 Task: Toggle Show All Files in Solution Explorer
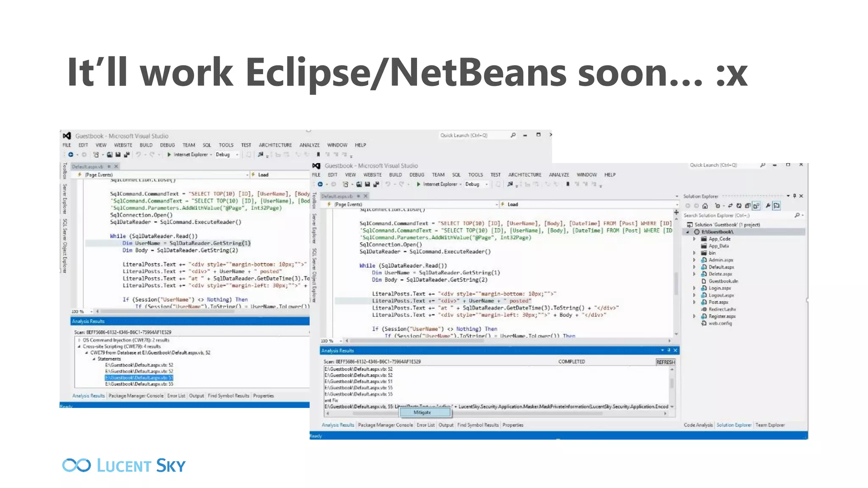pyautogui.click(x=757, y=206)
